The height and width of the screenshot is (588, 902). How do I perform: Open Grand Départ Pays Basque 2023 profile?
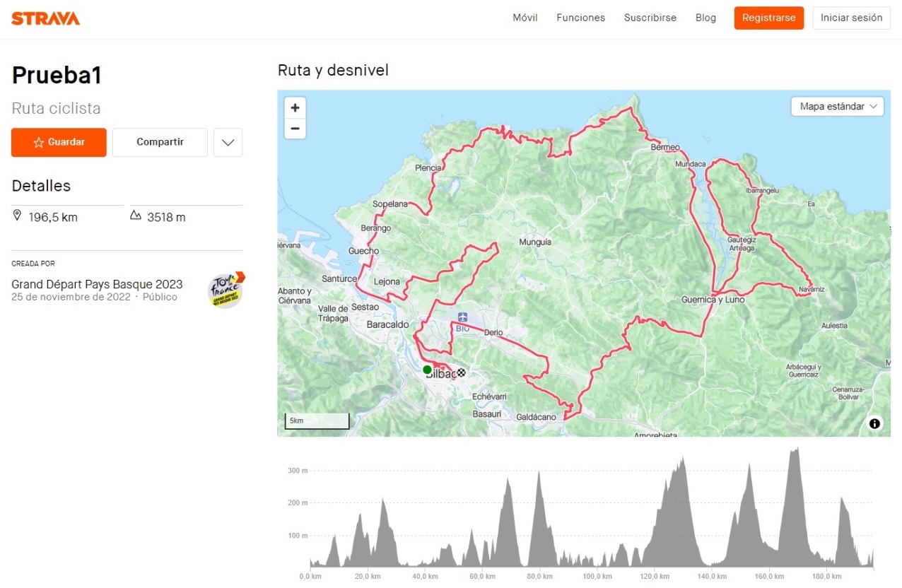(97, 284)
